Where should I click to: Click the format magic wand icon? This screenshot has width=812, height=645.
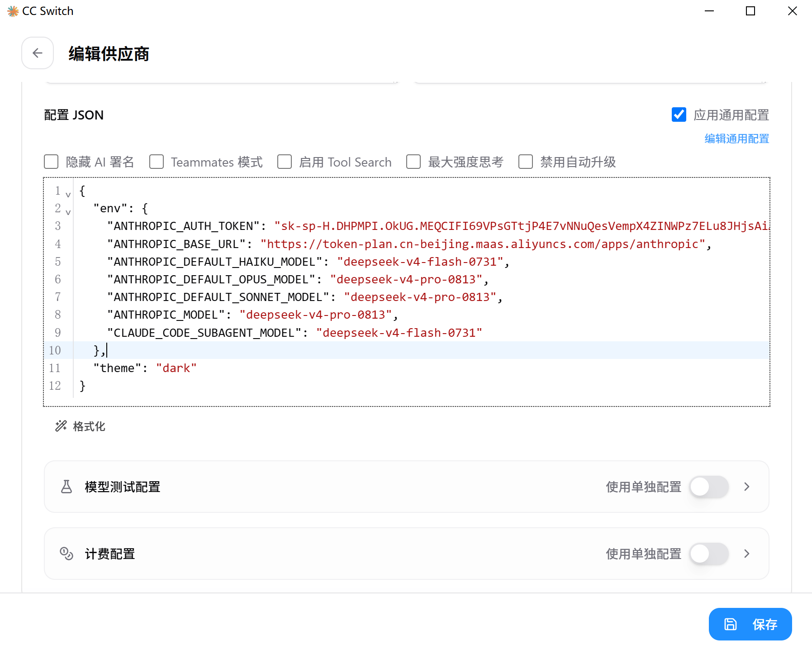pos(61,426)
